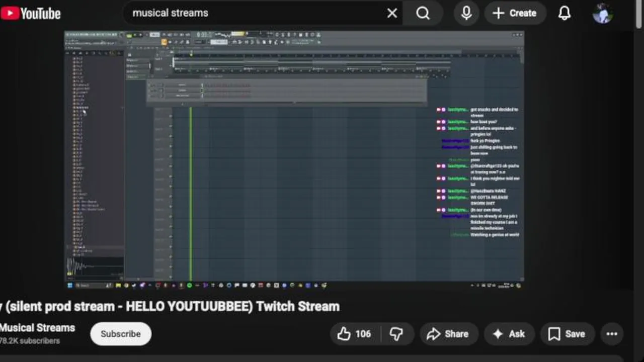Like the video showing 106 likes
The width and height of the screenshot is (644, 362).
(355, 334)
